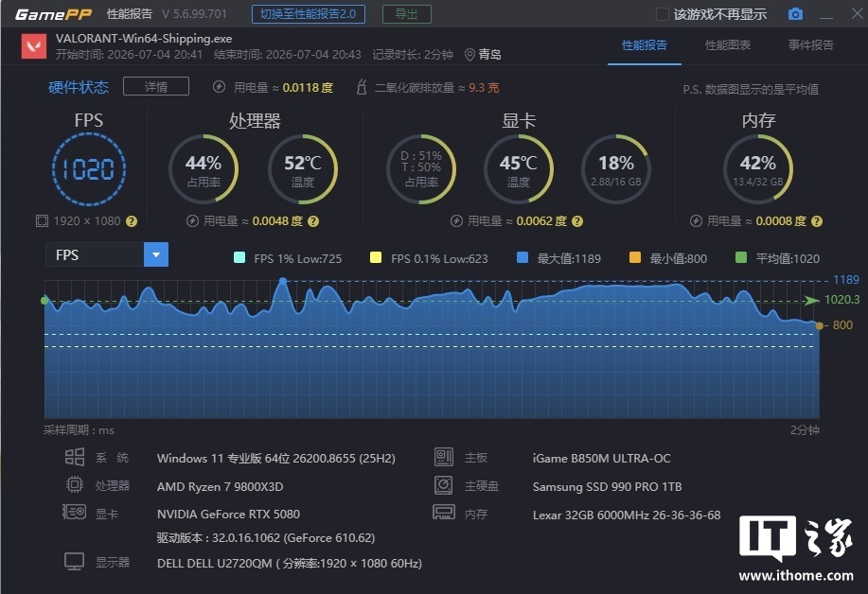Click the VALORANT game logo icon
This screenshot has height=594, width=868.
click(34, 46)
